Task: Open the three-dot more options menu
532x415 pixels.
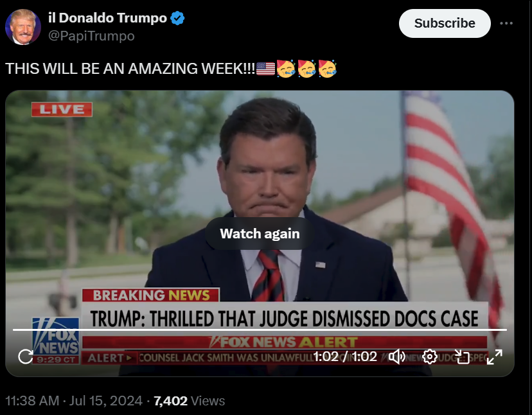Action: (506, 23)
